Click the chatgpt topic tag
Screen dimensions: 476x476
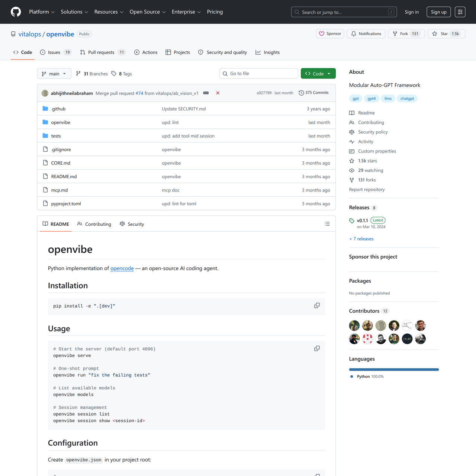[407, 99]
